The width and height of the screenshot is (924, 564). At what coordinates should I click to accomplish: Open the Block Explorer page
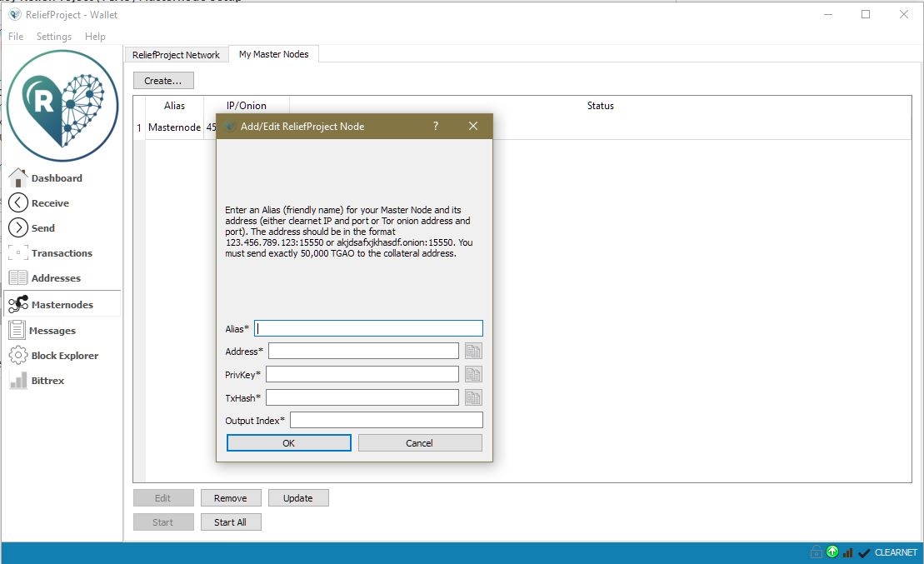coord(64,356)
